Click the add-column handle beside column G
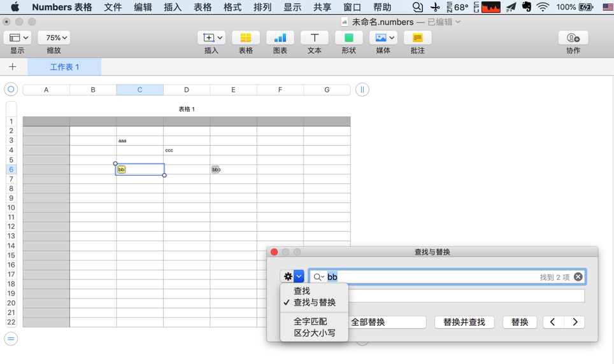Image resolution: width=614 pixels, height=364 pixels. click(362, 90)
